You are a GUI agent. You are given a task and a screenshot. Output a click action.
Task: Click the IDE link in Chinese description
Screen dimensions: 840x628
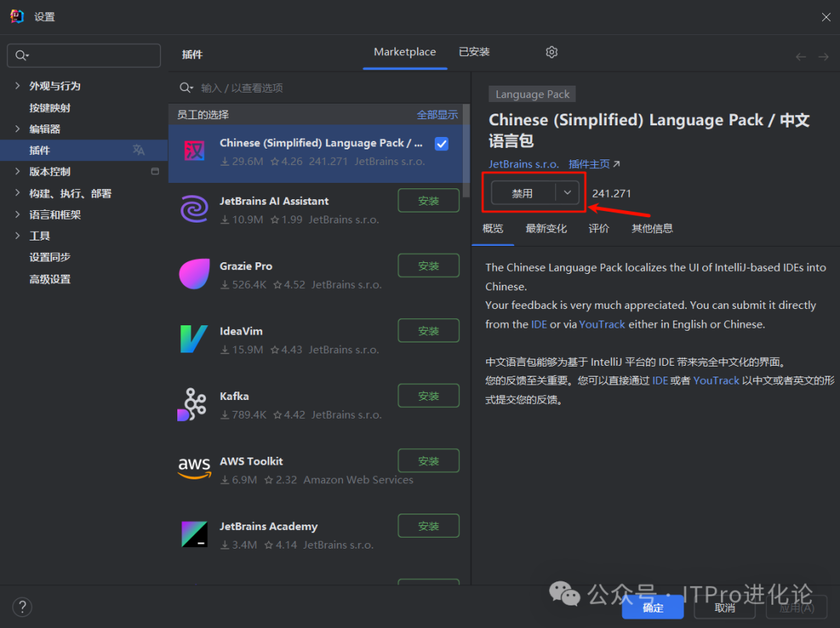click(x=660, y=381)
